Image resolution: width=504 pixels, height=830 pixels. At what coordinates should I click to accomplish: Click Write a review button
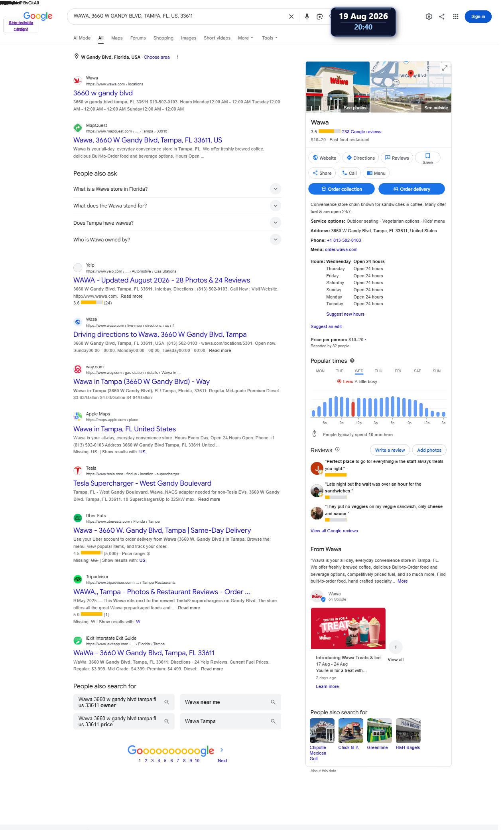point(390,450)
